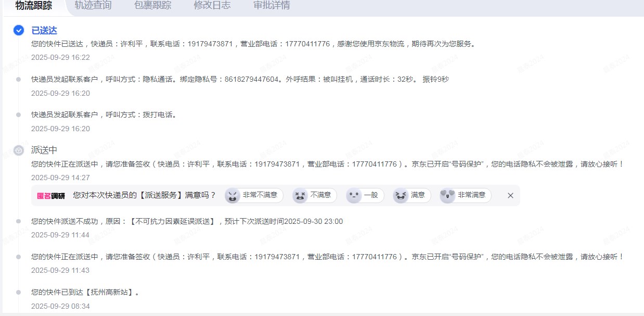644x316 pixels.
Task: Dismiss the delivery satisfaction survey with X
Action: tap(510, 195)
